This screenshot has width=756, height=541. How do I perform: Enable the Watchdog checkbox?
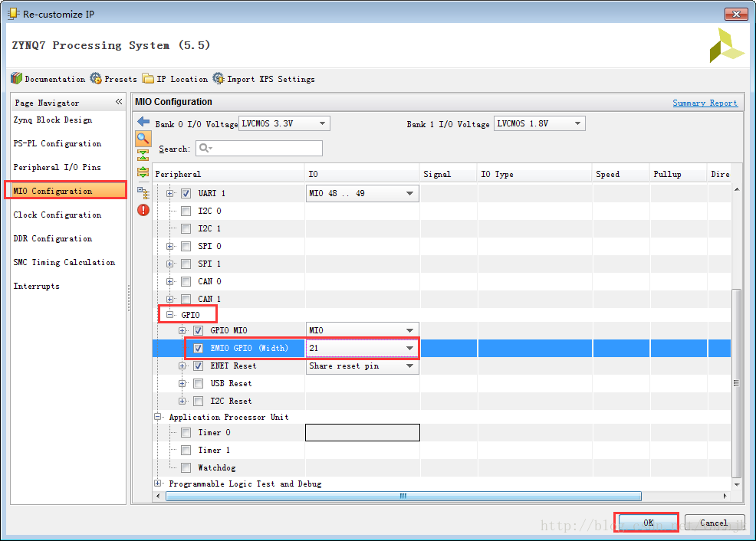pos(186,467)
